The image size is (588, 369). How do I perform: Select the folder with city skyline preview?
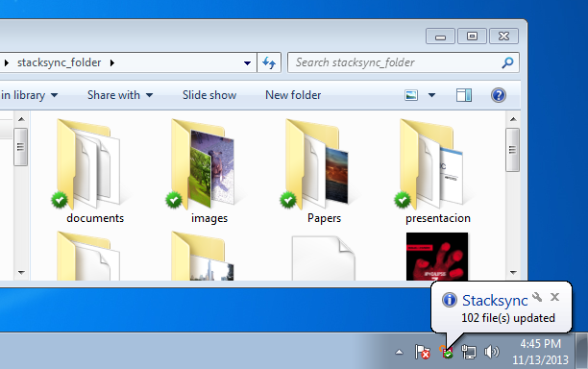click(203, 257)
